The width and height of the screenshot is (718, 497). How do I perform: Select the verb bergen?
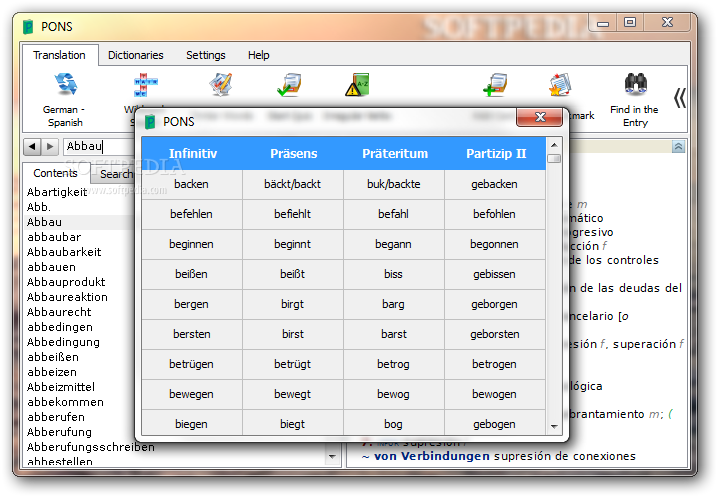tap(191, 304)
